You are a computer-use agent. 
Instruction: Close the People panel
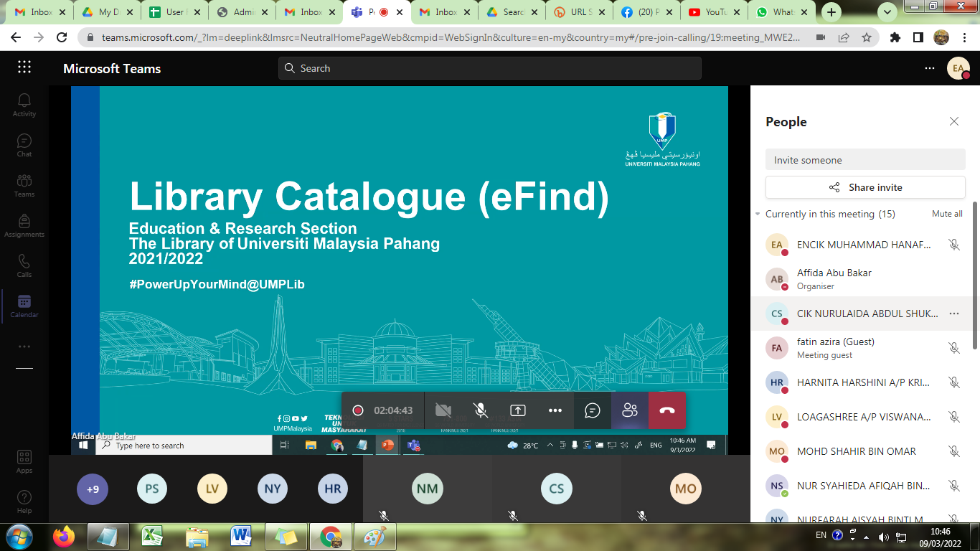[954, 122]
